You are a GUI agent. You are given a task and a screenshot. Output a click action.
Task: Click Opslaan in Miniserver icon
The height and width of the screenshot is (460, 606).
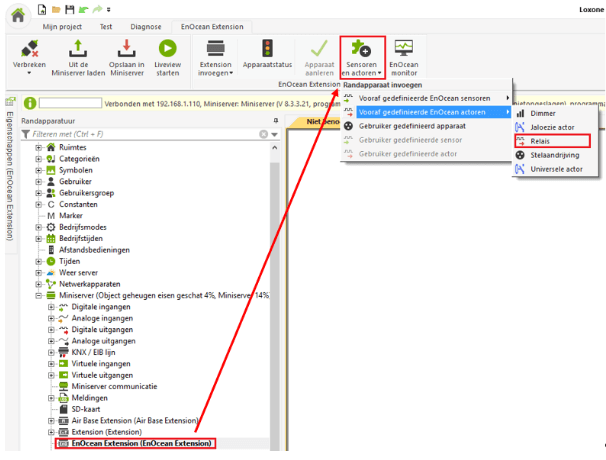tap(127, 48)
